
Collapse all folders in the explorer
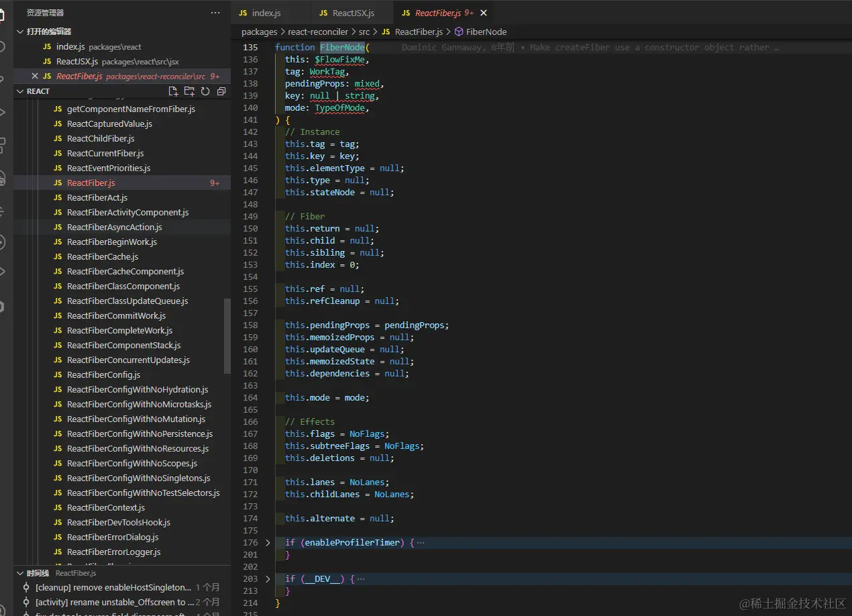point(221,91)
